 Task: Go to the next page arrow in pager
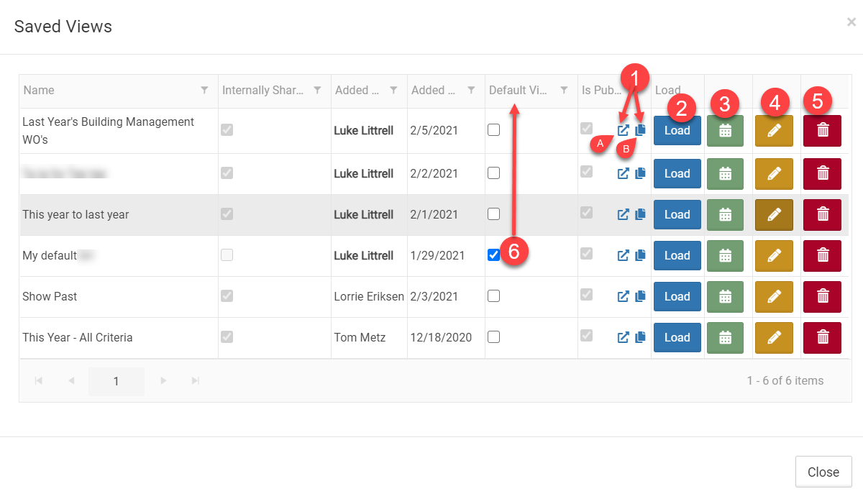164,381
